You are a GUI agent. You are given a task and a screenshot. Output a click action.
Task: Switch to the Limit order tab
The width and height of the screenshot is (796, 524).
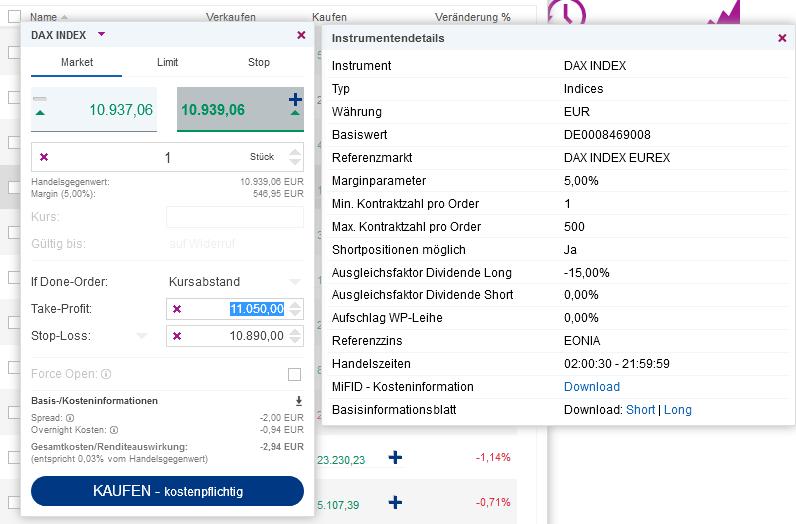pos(168,62)
